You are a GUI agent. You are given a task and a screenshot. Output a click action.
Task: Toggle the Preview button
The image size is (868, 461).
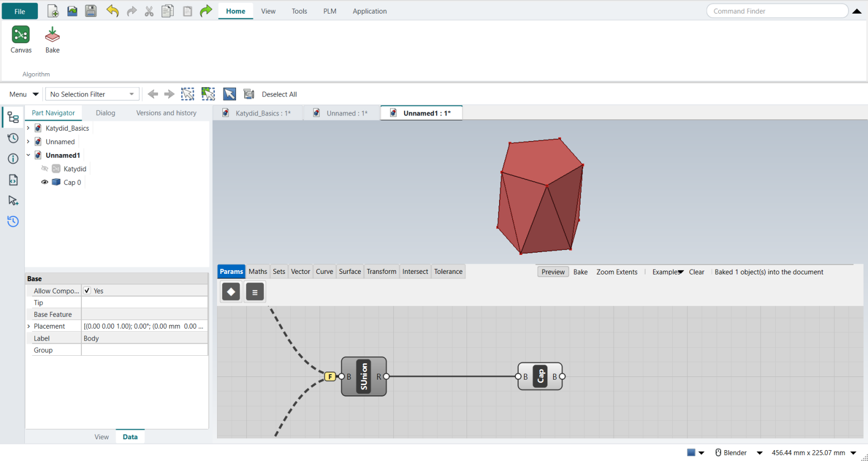[553, 272]
